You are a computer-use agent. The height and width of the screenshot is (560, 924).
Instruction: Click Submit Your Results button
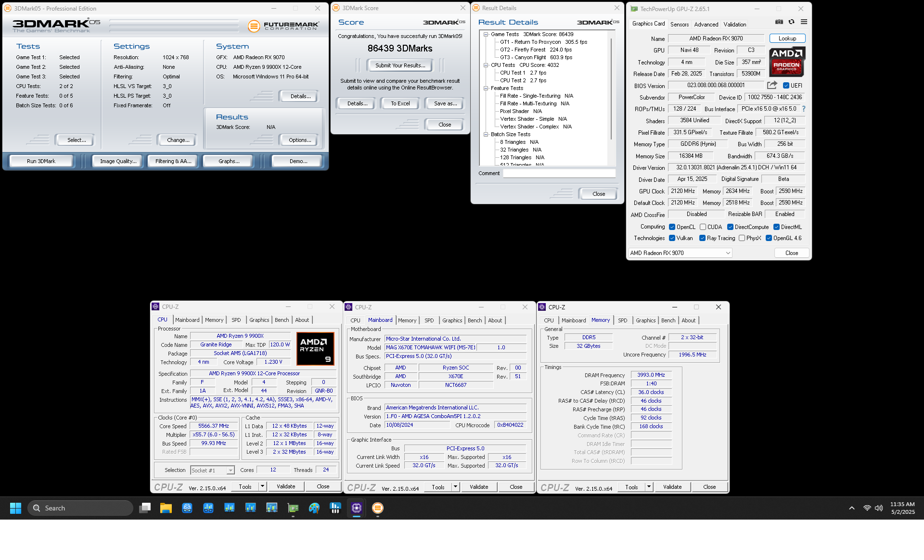click(400, 65)
